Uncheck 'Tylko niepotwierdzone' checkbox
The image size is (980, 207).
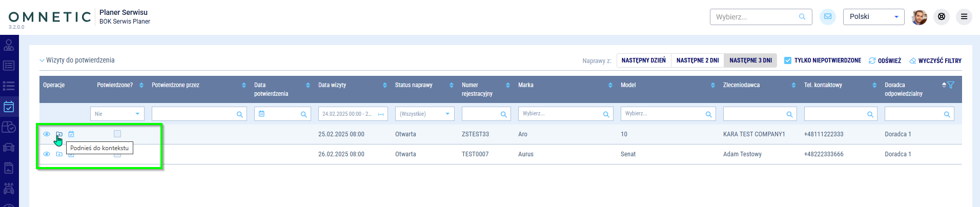click(x=788, y=60)
